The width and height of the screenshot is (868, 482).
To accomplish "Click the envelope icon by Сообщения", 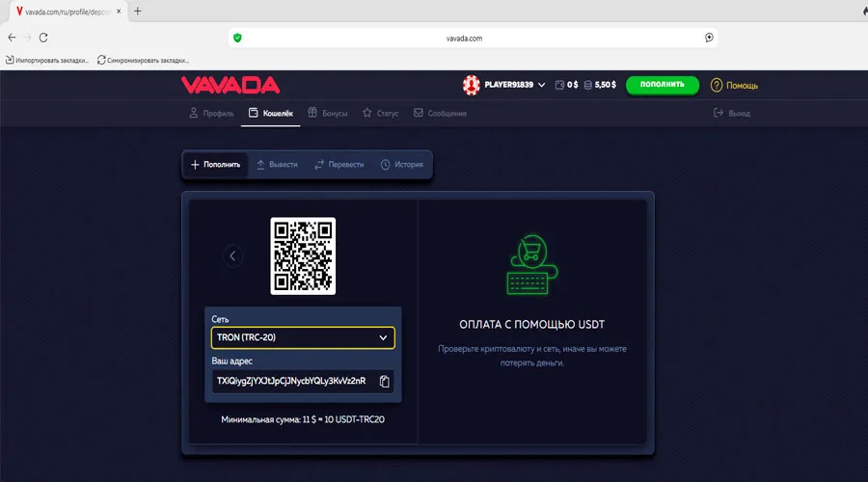I will [x=419, y=113].
